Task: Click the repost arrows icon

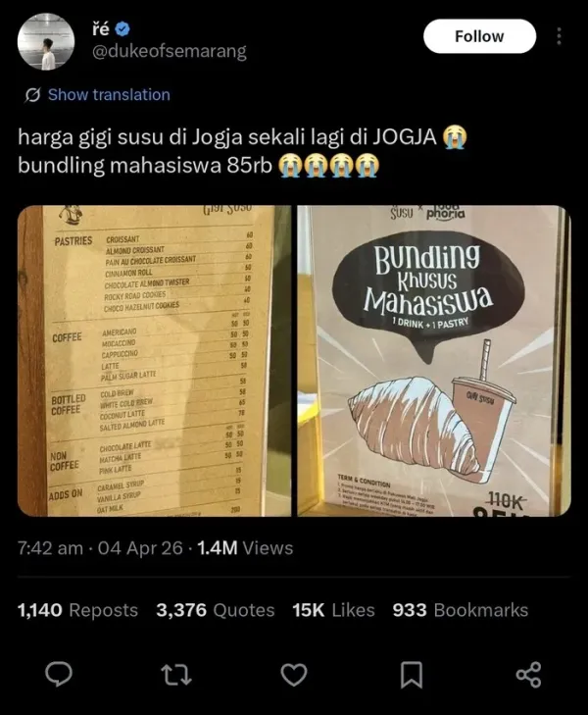Action: (176, 675)
